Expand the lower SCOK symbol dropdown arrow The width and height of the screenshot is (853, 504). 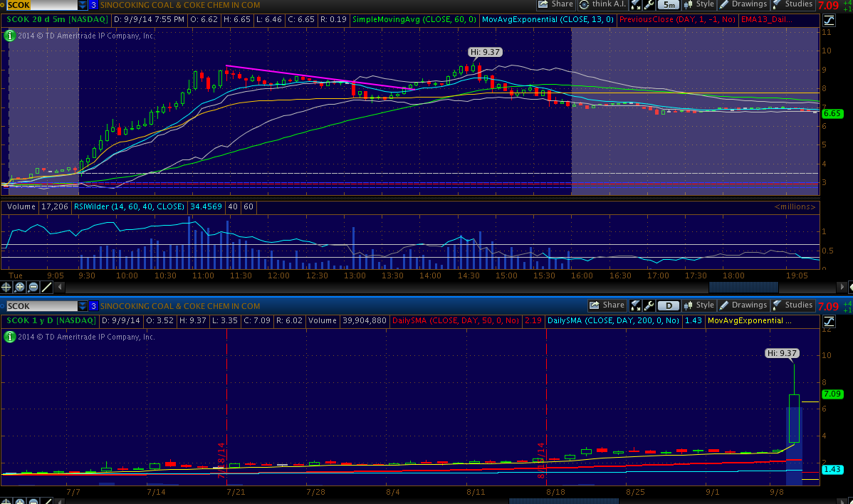[x=83, y=306]
